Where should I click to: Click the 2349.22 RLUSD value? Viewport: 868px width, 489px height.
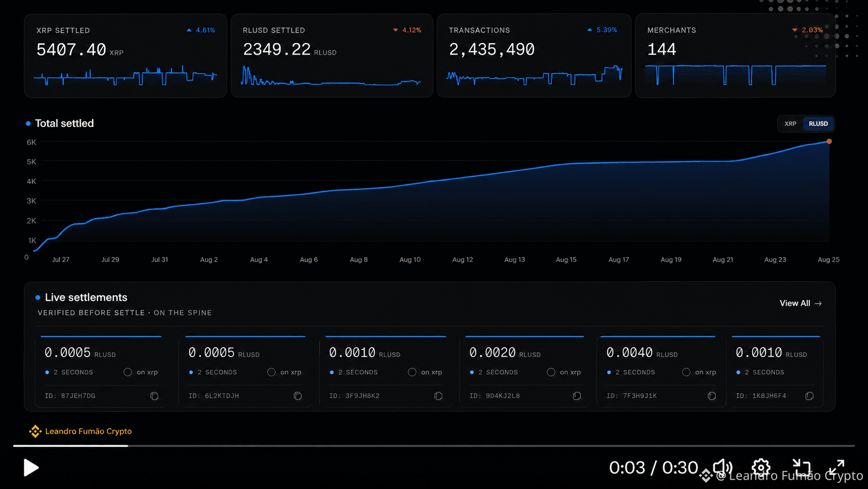(x=290, y=50)
